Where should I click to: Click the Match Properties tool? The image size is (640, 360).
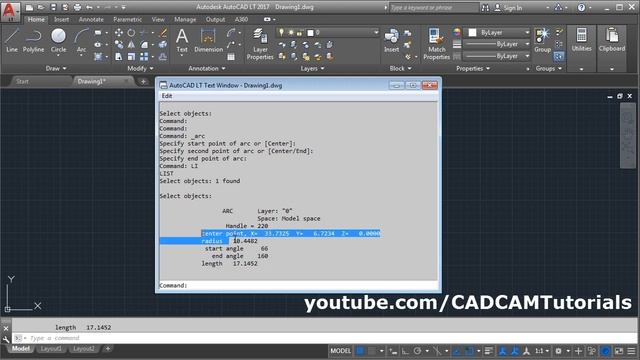(x=436, y=44)
